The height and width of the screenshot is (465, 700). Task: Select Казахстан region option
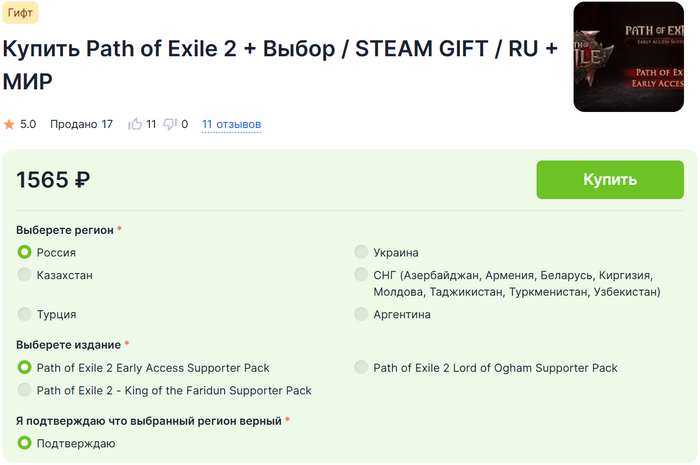[25, 274]
